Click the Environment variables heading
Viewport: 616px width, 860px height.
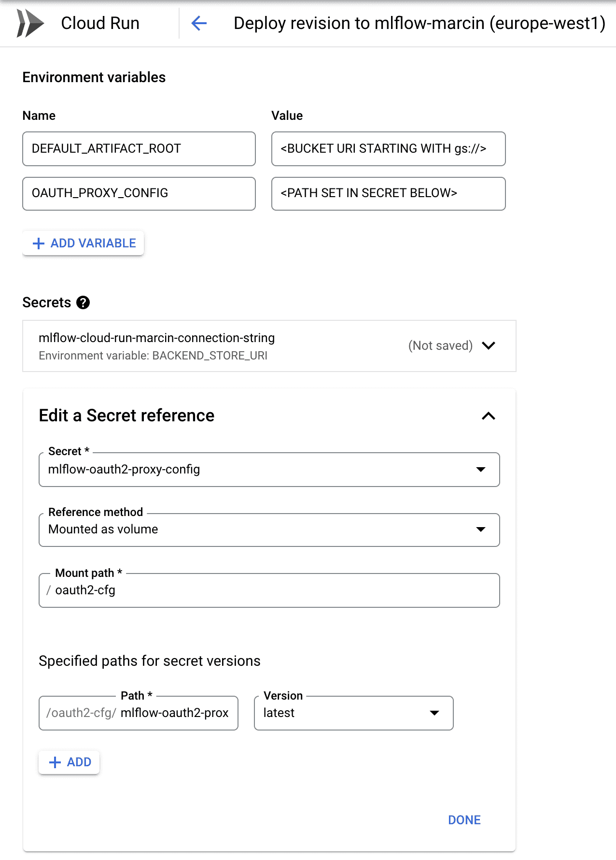click(94, 77)
